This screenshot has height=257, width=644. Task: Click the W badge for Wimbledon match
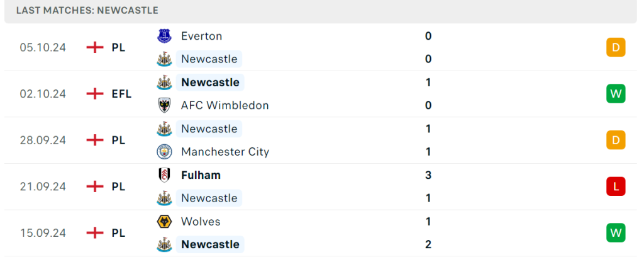pos(616,94)
